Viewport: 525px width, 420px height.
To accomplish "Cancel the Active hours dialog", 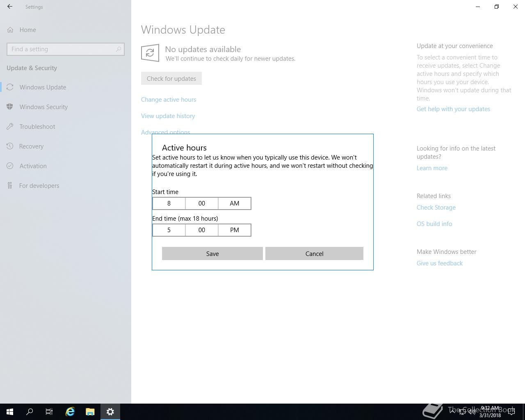I will click(314, 253).
